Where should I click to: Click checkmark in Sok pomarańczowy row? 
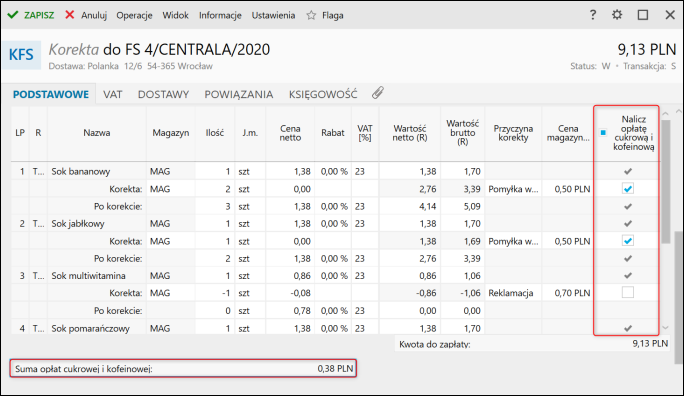tap(628, 328)
